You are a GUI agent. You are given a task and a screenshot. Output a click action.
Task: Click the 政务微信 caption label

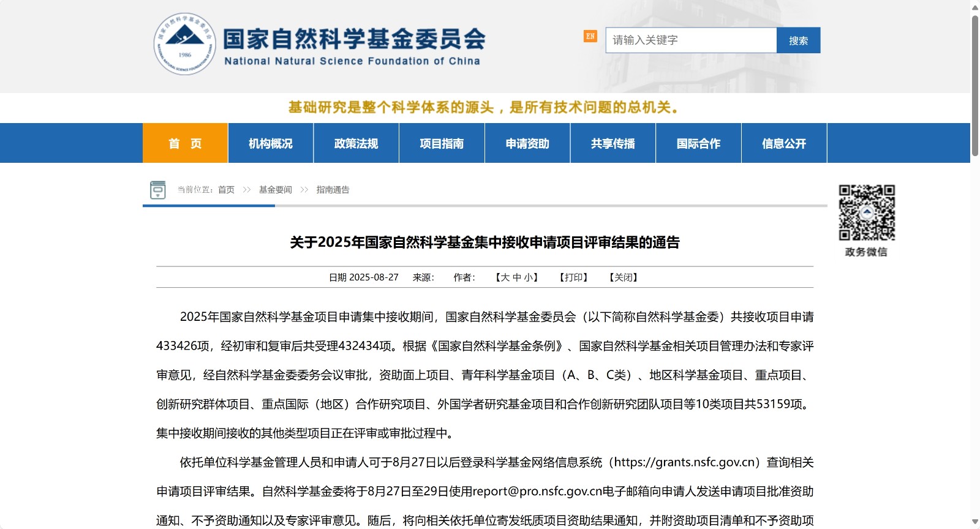(866, 252)
